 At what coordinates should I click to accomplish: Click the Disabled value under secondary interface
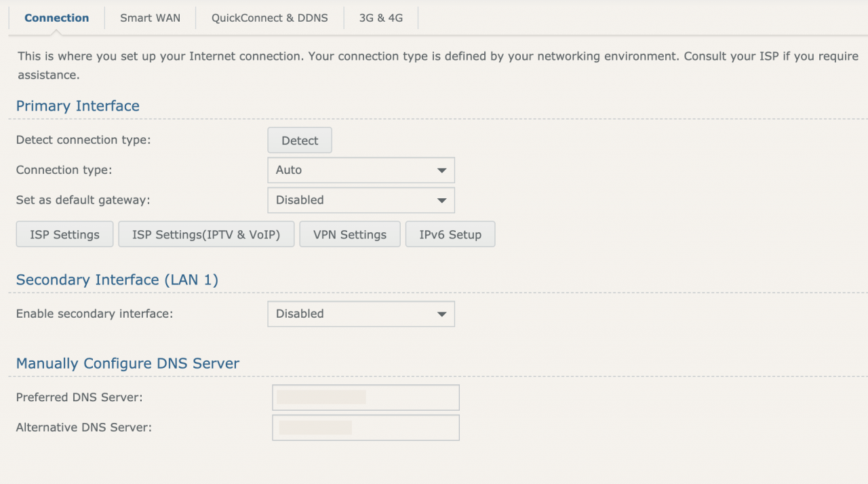pos(299,314)
